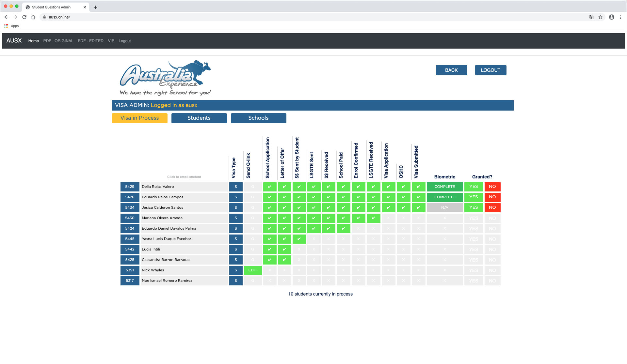627x364 pixels.
Task: Click the Australia Experience kangaroo logo
Action: coord(165,78)
